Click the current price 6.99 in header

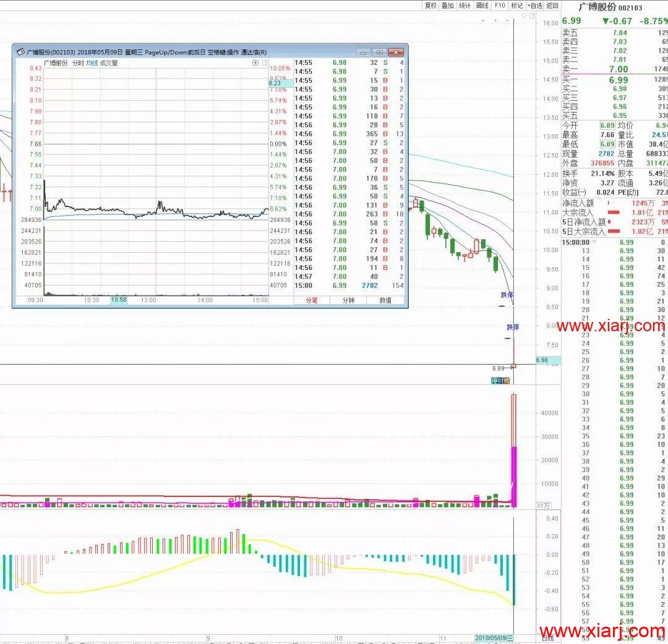pyautogui.click(x=572, y=20)
